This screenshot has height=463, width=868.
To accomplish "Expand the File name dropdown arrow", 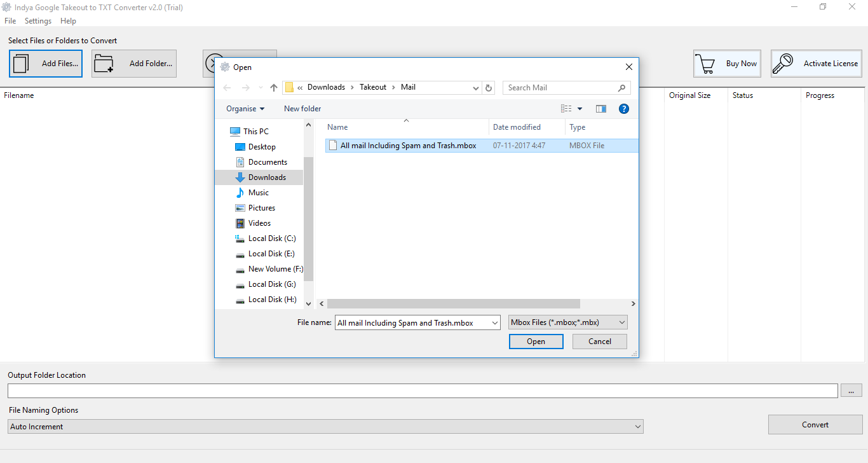I will 495,323.
